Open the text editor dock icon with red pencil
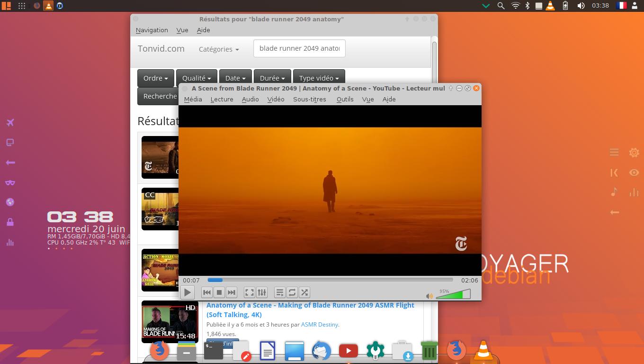 click(241, 351)
